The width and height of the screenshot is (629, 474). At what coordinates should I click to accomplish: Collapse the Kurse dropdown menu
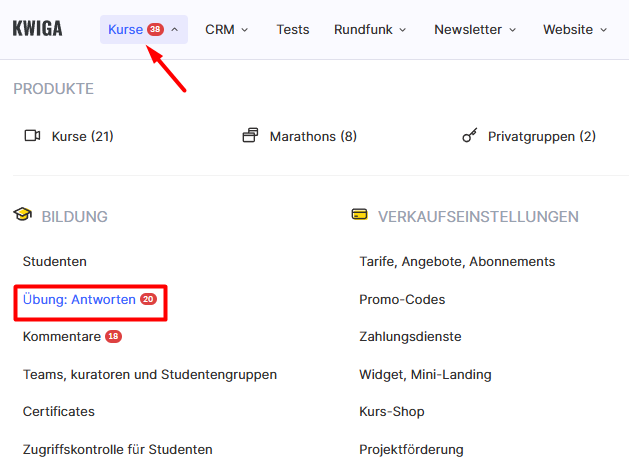[x=174, y=30]
